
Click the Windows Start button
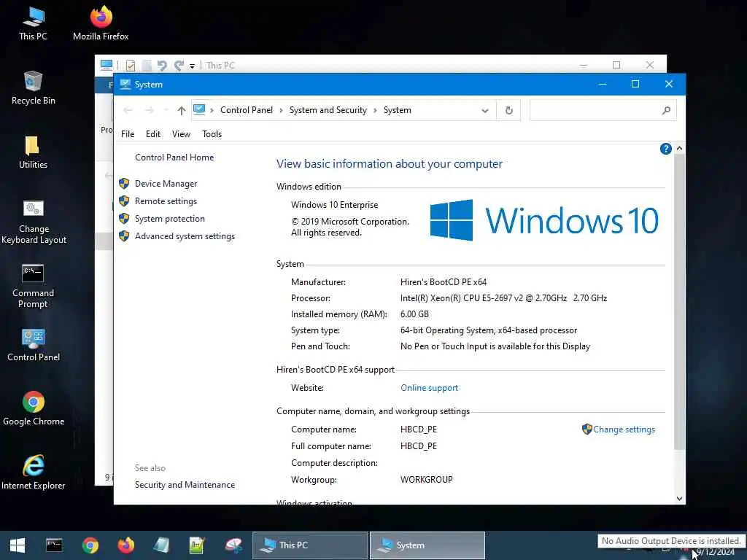[18, 545]
